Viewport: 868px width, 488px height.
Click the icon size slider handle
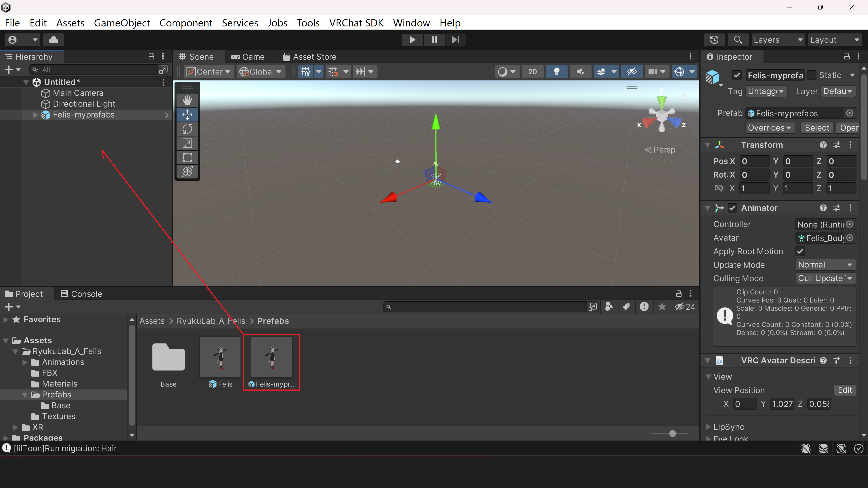[x=672, y=434]
